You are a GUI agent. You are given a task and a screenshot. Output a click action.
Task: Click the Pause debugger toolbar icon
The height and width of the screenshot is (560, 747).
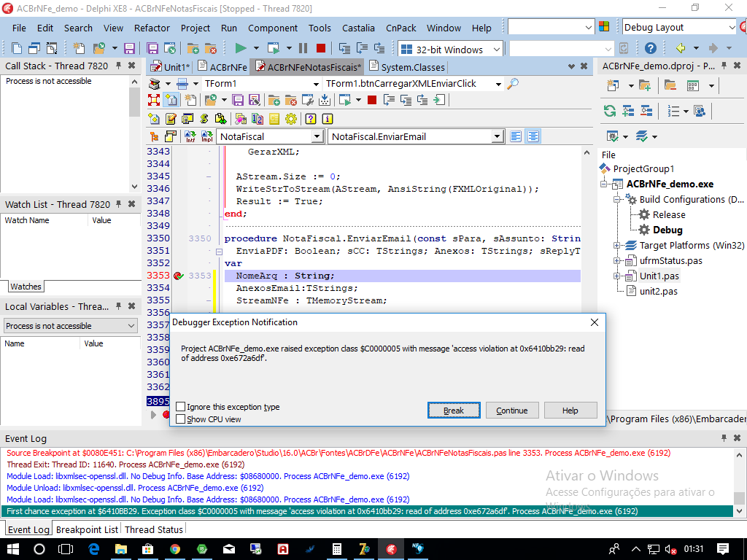pos(303,48)
